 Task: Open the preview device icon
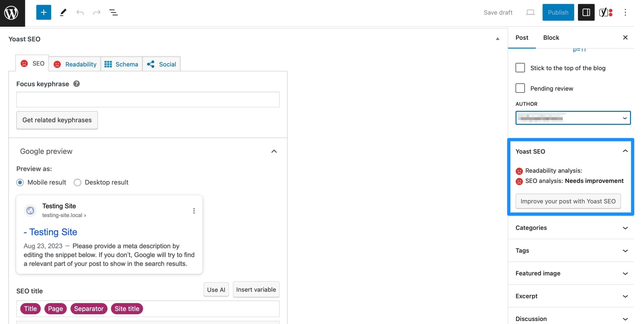530,12
